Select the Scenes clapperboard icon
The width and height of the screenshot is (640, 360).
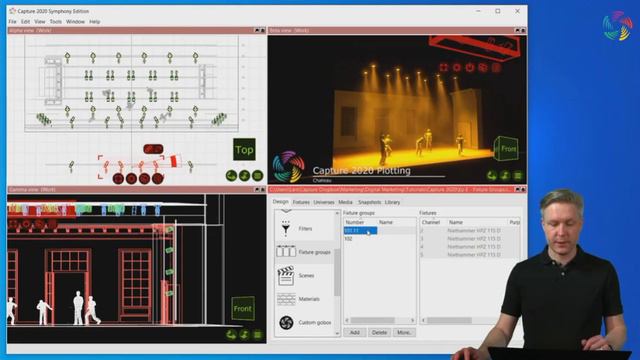(x=286, y=276)
